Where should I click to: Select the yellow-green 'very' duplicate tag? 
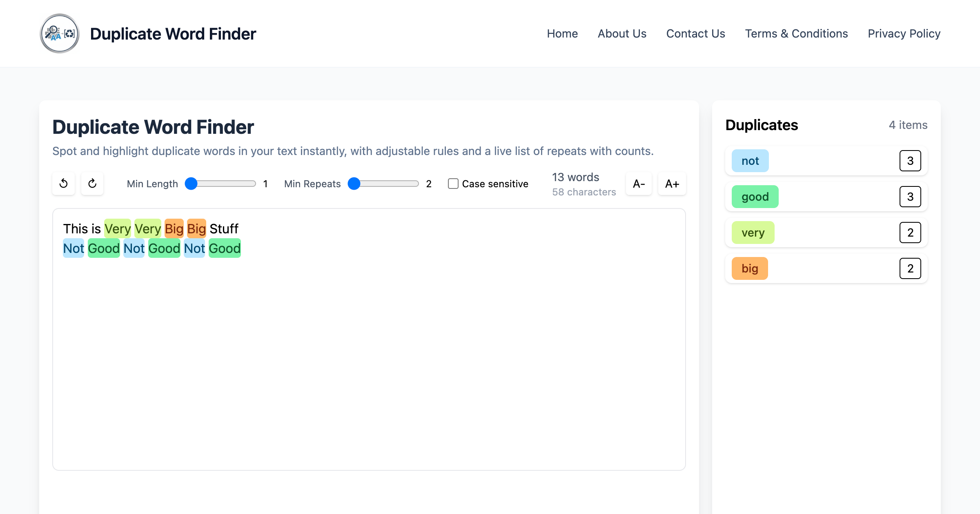(753, 233)
